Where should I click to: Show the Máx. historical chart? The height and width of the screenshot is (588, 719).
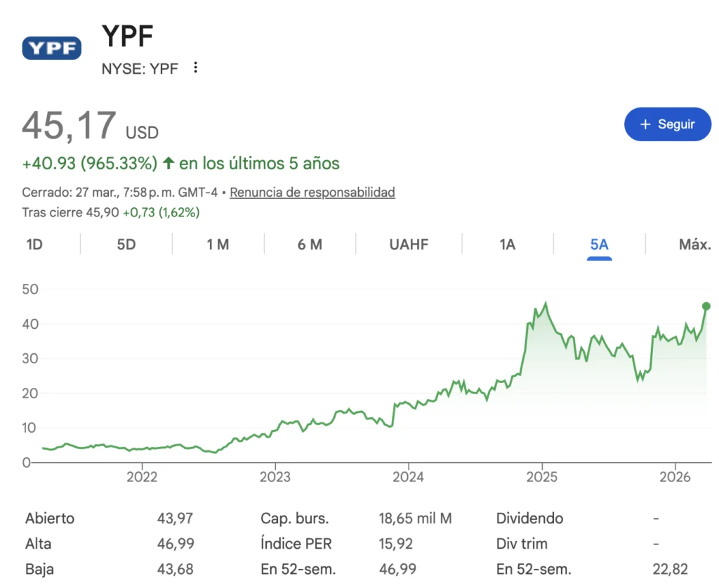[x=694, y=244]
